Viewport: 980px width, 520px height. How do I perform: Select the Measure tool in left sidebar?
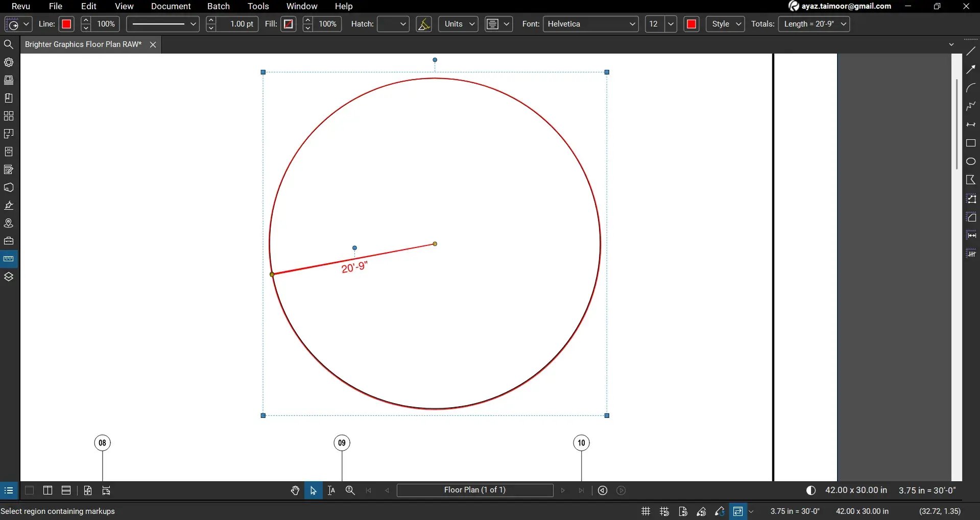9,258
